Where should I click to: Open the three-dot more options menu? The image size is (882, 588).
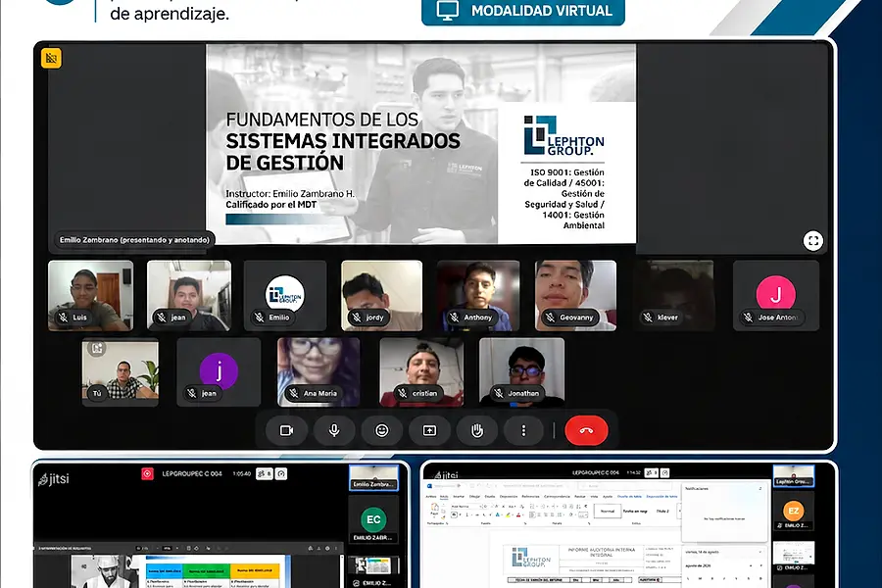523,430
